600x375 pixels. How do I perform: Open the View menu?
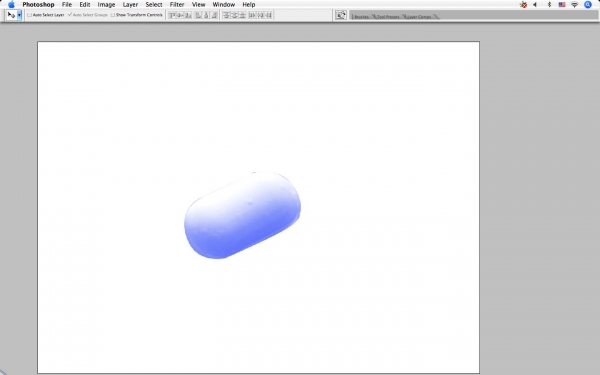[198, 5]
